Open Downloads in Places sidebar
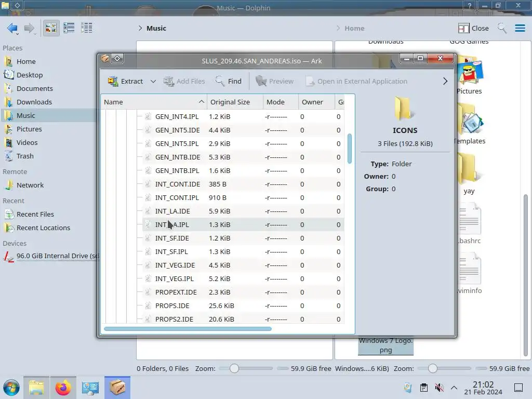 click(49, 102)
